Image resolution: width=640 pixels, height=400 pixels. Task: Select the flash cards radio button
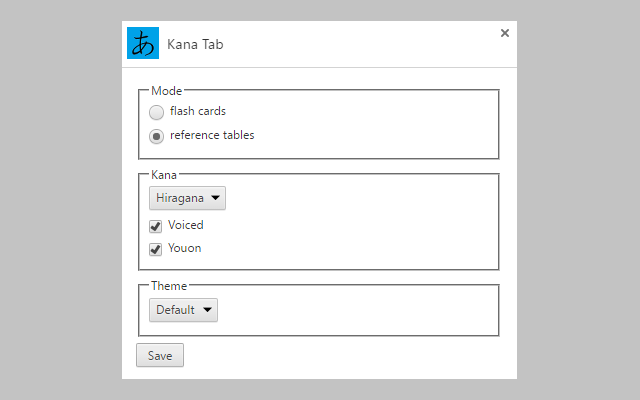157,112
